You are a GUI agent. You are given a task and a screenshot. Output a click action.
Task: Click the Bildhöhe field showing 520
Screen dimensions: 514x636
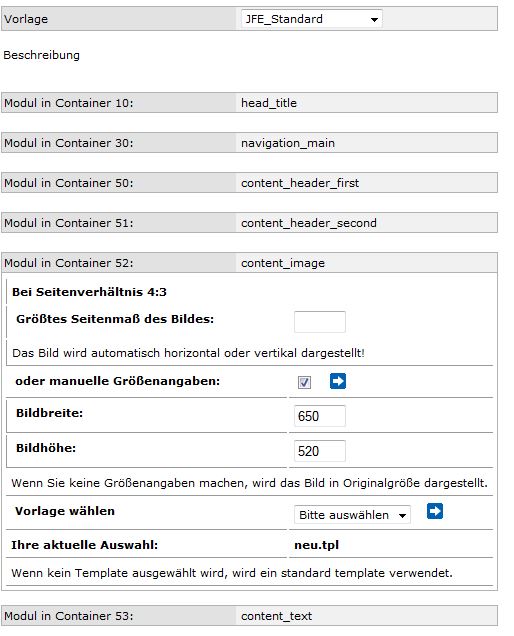pos(320,451)
